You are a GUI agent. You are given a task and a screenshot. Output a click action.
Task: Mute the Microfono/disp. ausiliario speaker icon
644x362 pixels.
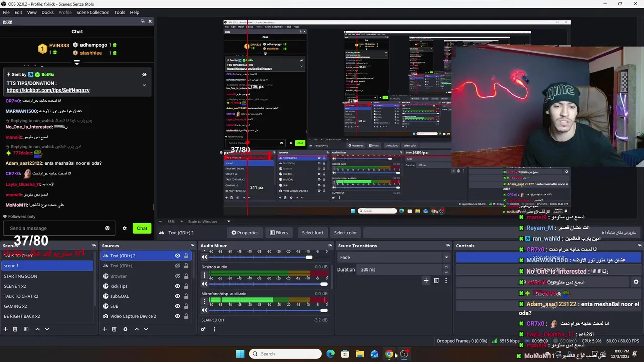click(204, 310)
